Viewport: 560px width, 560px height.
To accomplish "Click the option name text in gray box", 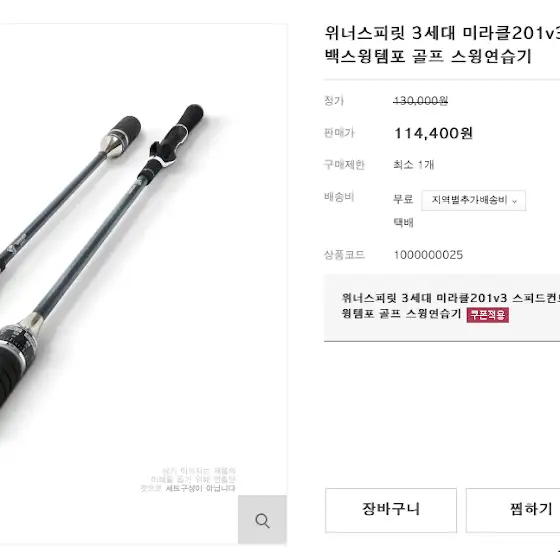I will pyautogui.click(x=451, y=306).
